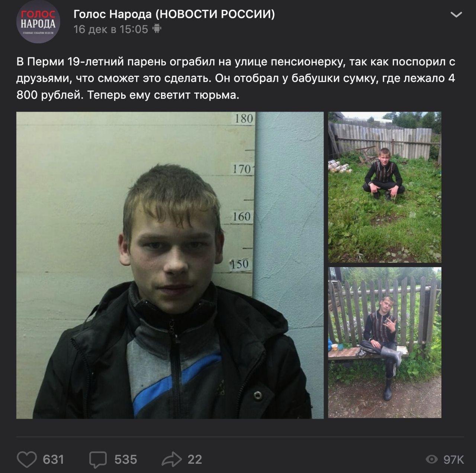
Task: Click the sentence Теперь ему светит тюрьма
Action: click(163, 95)
